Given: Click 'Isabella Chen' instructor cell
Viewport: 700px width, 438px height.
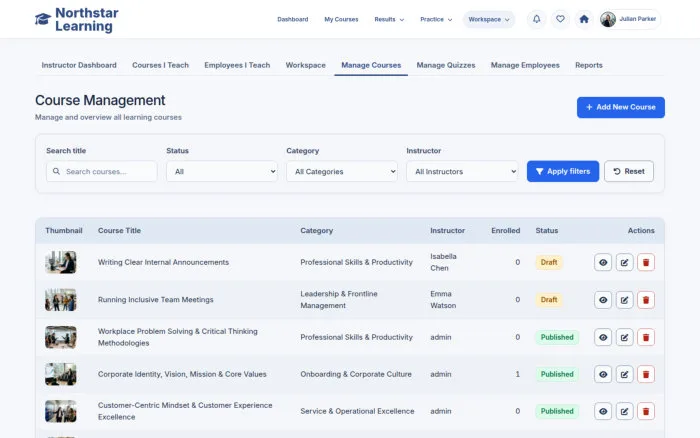Looking at the screenshot, I should coord(443,263).
